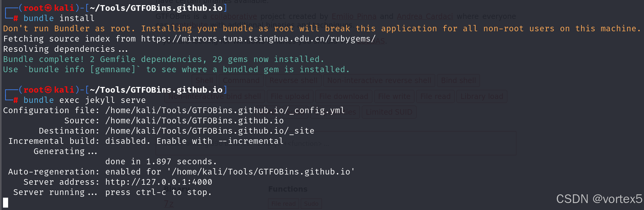Select the 'Reverse shell' filter in background page
The width and height of the screenshot is (644, 210).
coord(293,80)
